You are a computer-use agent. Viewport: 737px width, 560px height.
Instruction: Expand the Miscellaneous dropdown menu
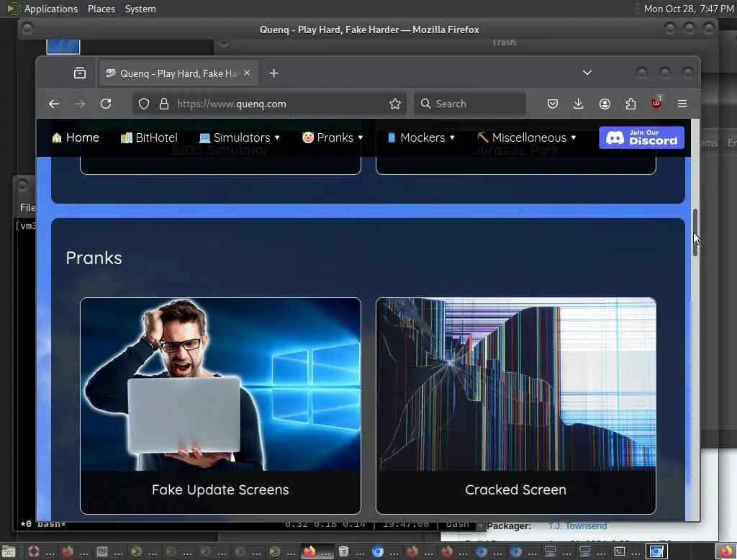coord(526,137)
